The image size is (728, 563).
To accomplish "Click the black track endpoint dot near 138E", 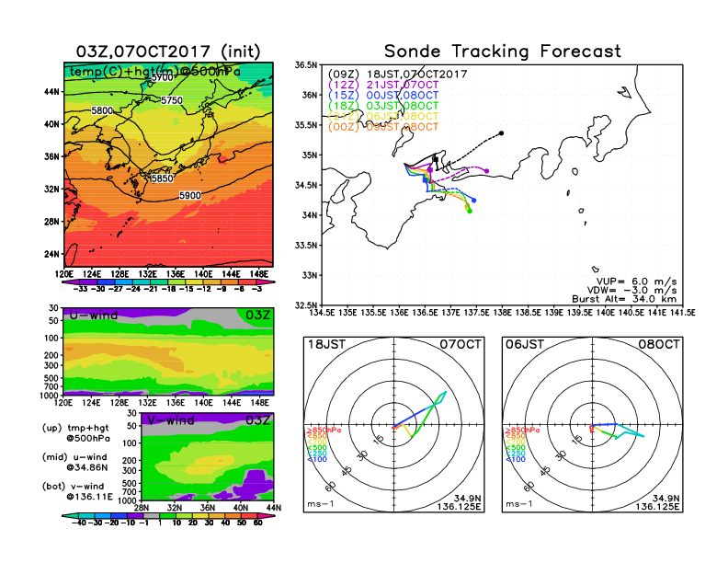I will (502, 133).
